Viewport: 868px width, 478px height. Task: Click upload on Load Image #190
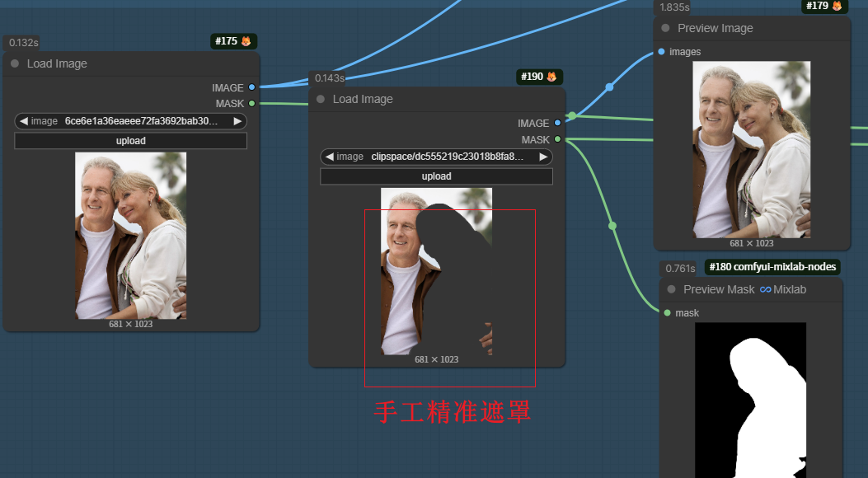click(436, 176)
